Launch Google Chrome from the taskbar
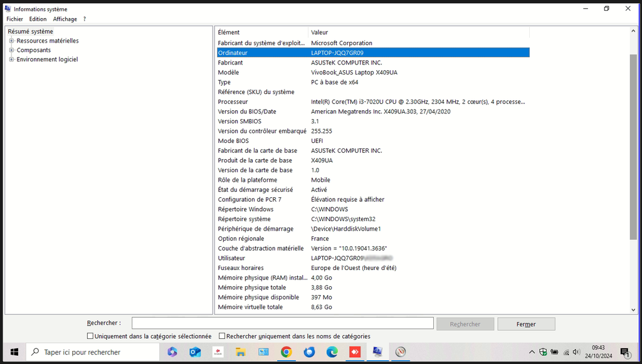Screen dimensions: 642x364 286,351
